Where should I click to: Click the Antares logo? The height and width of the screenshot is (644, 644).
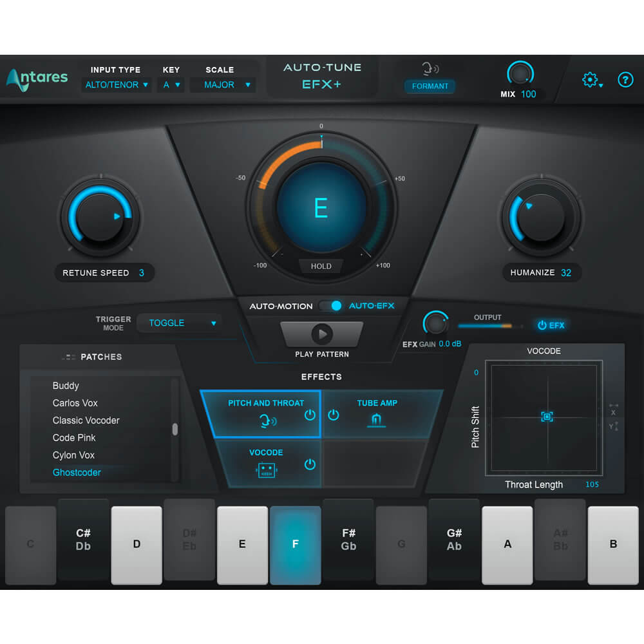point(37,79)
